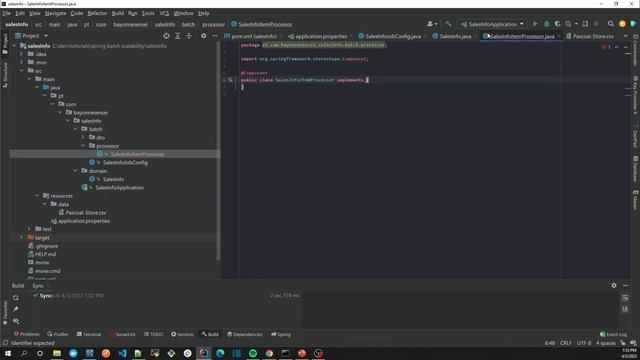640x360 pixels.
Task: Open the File menu
Action: pyautogui.click(x=7, y=13)
